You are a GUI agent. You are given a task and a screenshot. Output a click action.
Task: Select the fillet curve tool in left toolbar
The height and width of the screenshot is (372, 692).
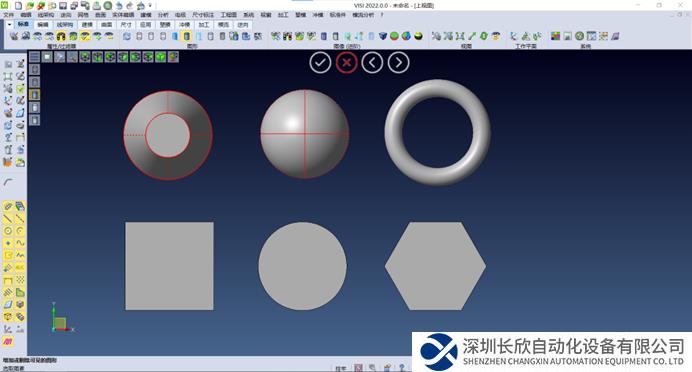click(x=8, y=182)
